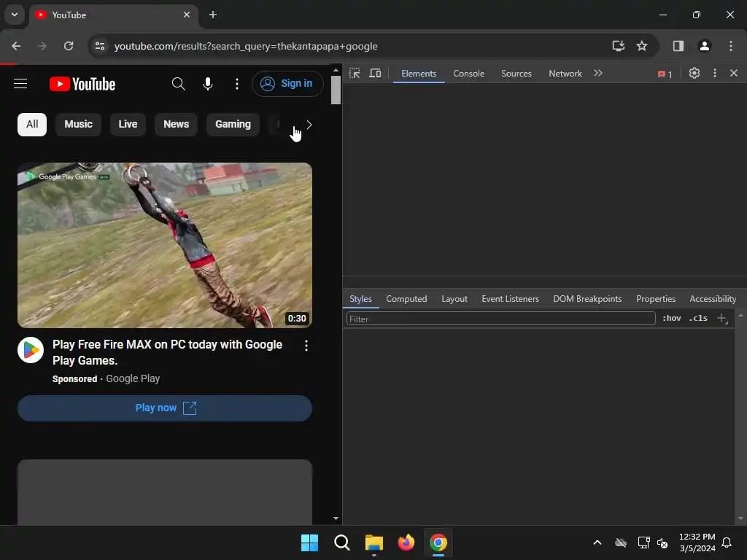Viewport: 747px width, 560px height.
Task: Open Windows taskbar search
Action: tap(342, 542)
